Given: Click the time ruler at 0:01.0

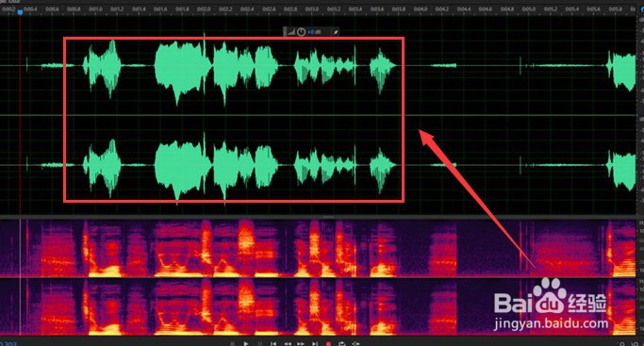Looking at the screenshot, I should pos(95,9).
